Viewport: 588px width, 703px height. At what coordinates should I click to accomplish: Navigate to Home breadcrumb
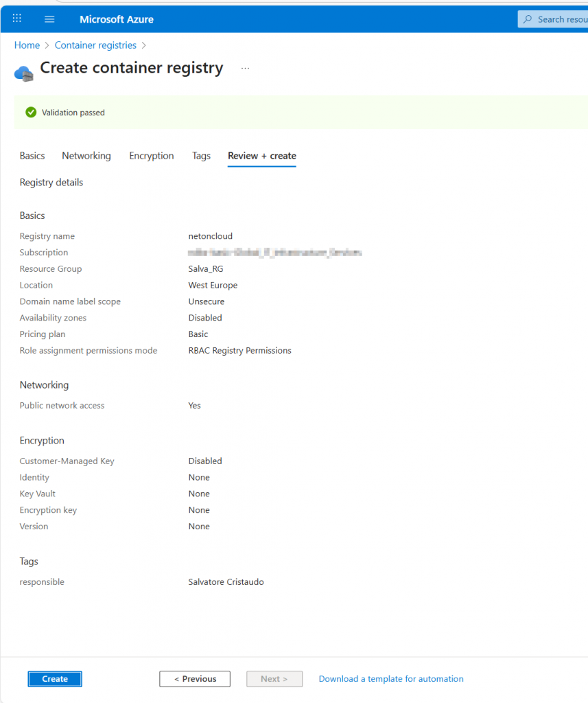point(27,45)
